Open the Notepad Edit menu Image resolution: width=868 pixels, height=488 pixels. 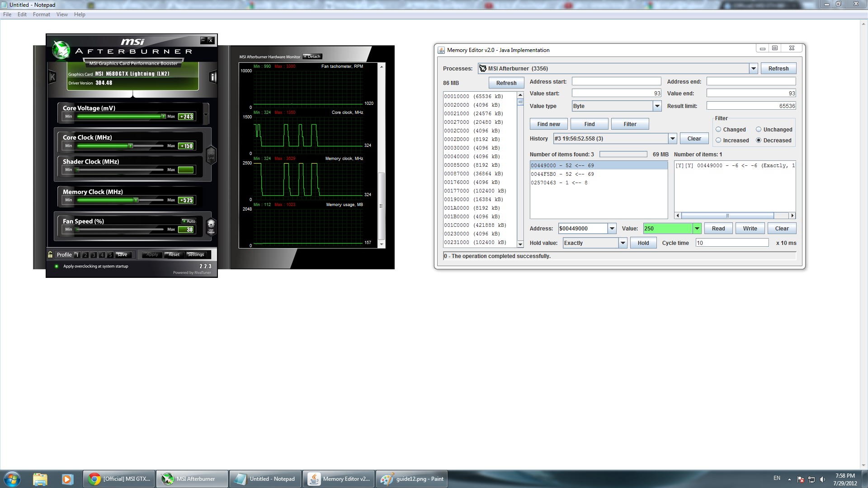point(22,14)
